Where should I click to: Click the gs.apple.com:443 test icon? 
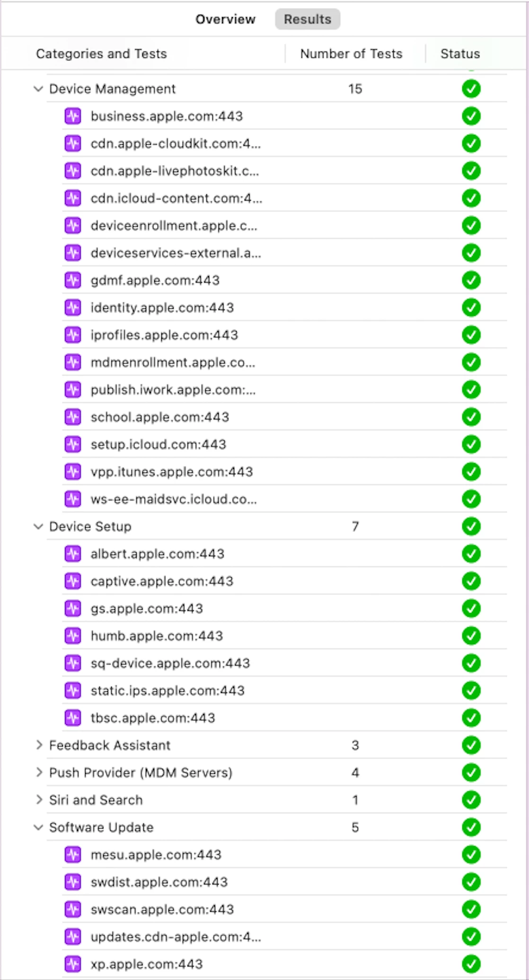pyautogui.click(x=73, y=609)
